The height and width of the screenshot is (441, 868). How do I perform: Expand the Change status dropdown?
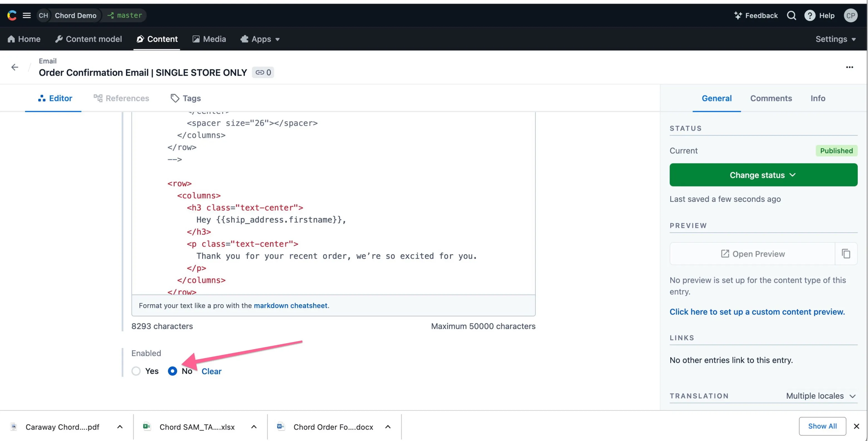point(763,175)
